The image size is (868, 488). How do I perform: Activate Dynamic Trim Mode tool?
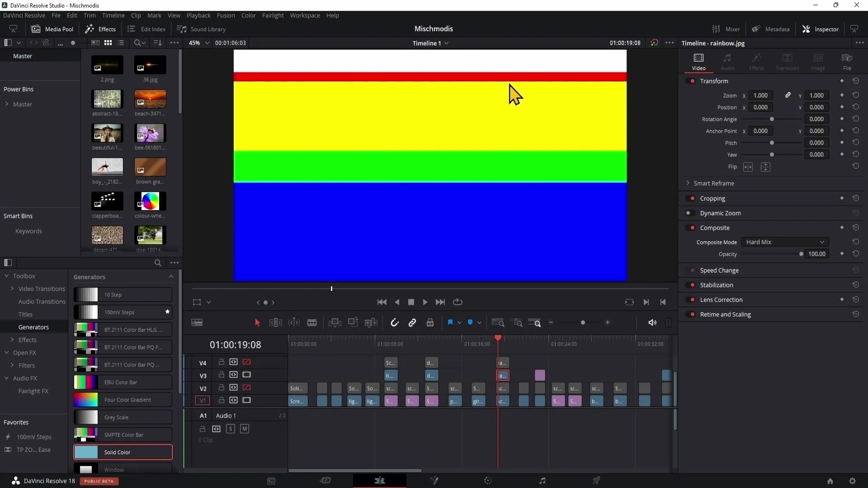[x=294, y=323]
